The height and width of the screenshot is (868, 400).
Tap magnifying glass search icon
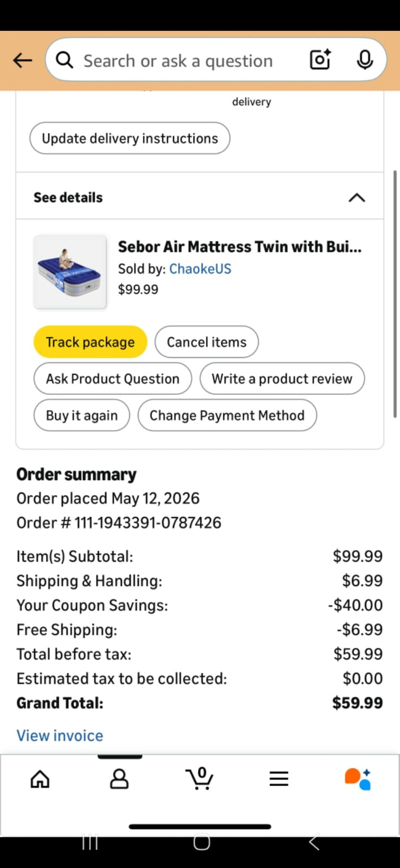pyautogui.click(x=64, y=60)
